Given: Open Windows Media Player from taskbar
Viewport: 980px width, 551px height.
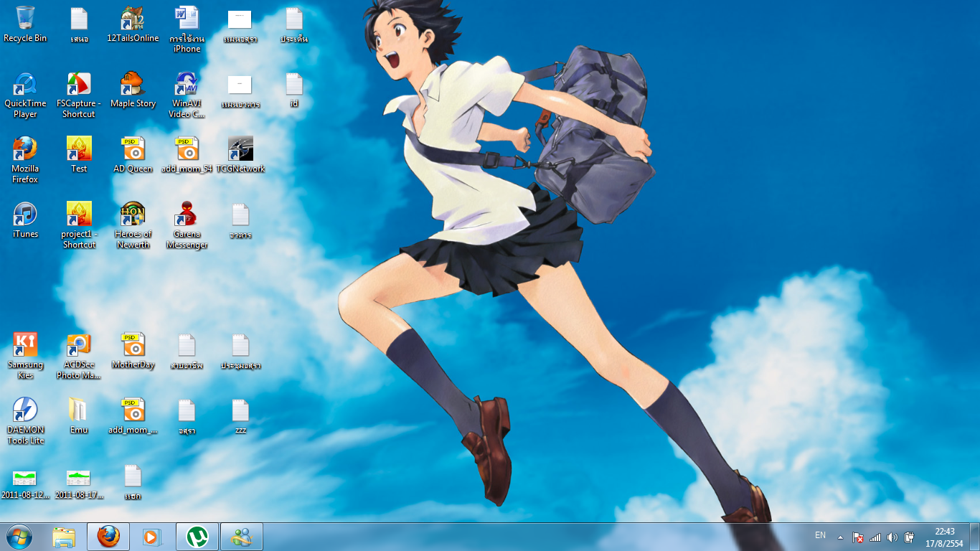Looking at the screenshot, I should tap(153, 537).
